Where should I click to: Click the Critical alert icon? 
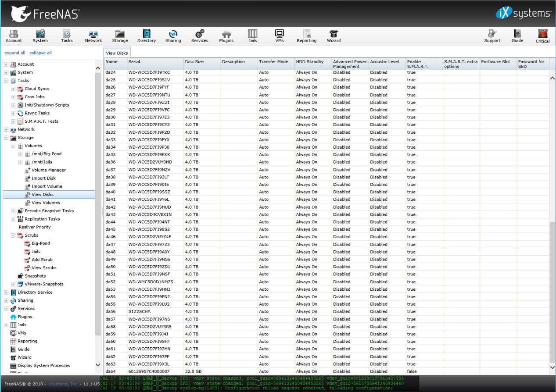[542, 36]
